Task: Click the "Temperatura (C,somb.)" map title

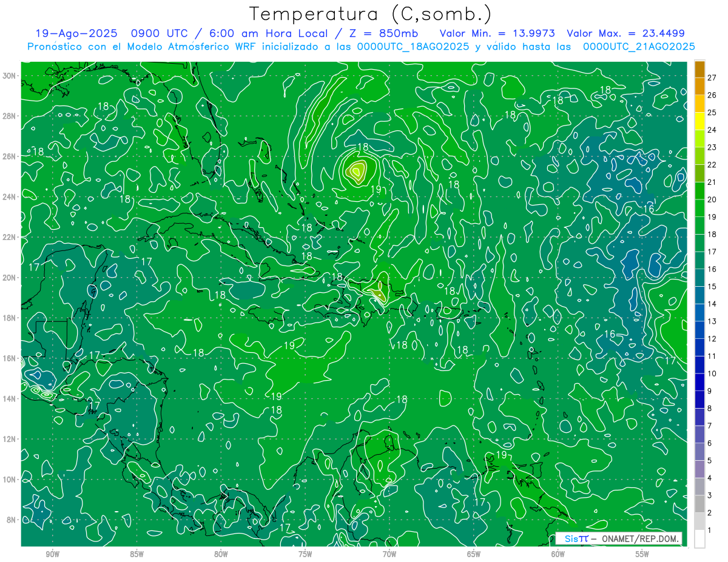Action: click(370, 15)
